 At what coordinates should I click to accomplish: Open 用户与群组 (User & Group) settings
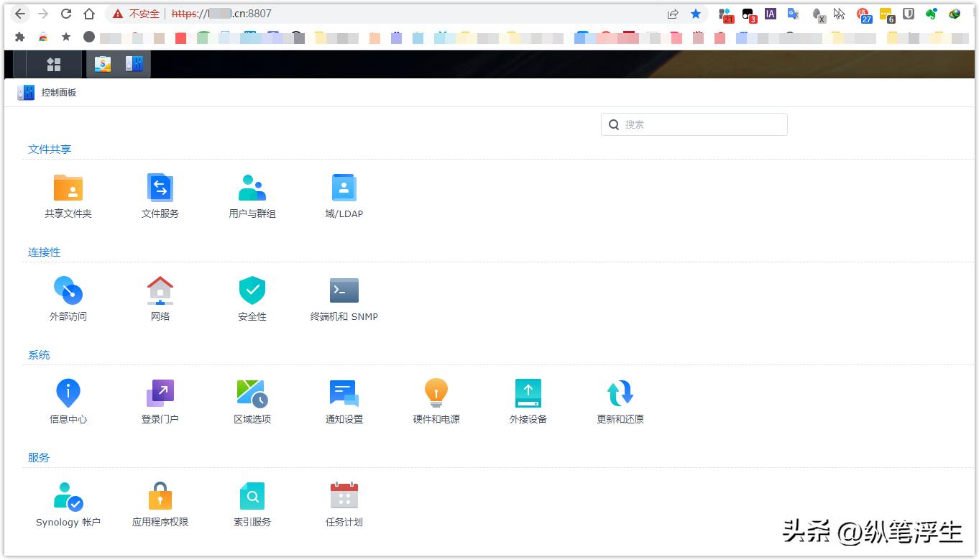pyautogui.click(x=252, y=194)
